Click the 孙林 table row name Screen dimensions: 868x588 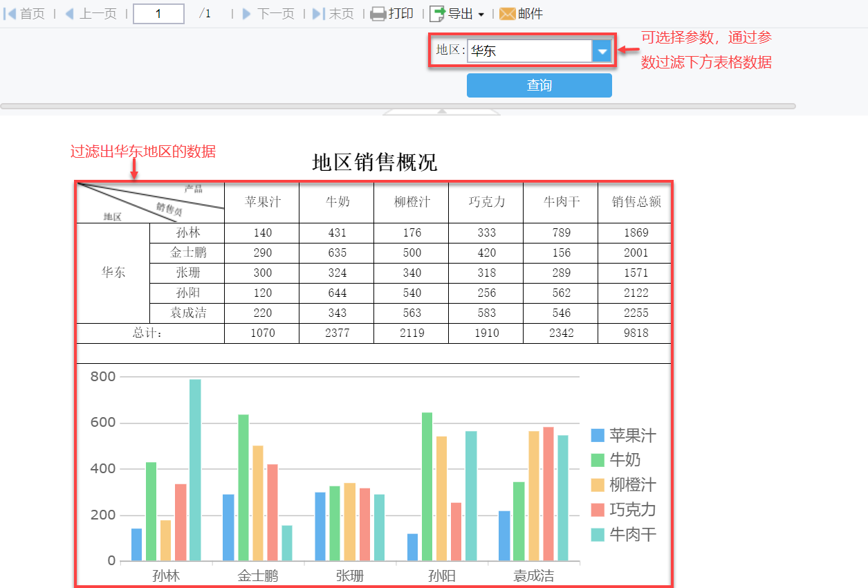tap(187, 232)
